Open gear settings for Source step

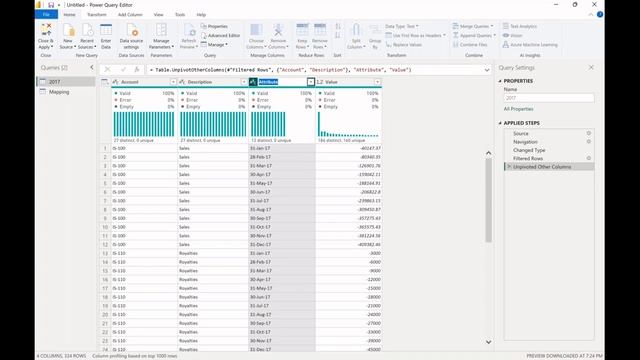[589, 133]
